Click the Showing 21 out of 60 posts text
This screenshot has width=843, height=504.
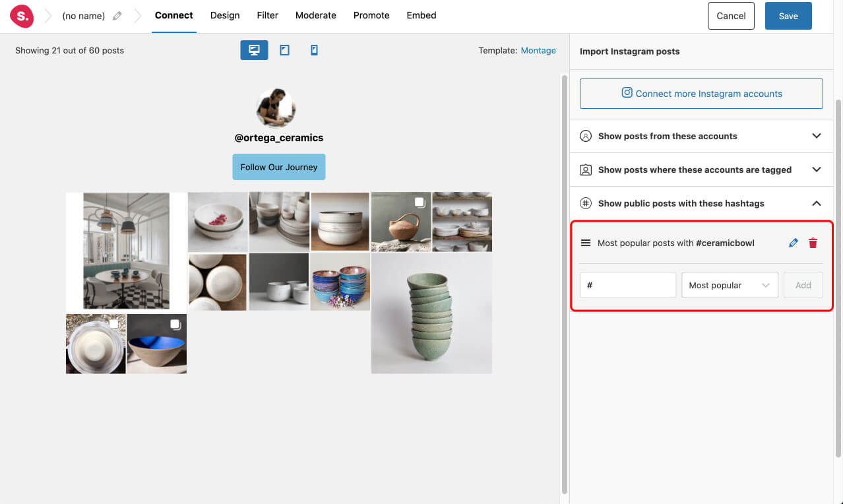(x=69, y=50)
